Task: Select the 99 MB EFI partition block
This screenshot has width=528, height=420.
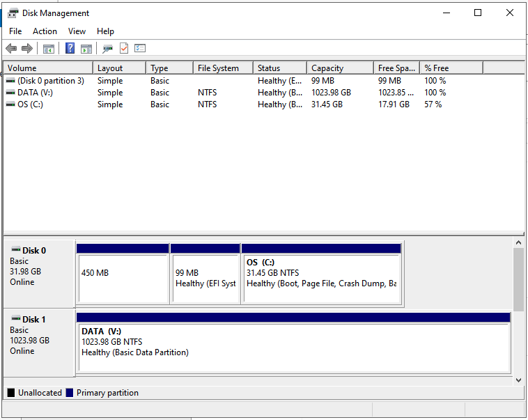Action: point(205,278)
